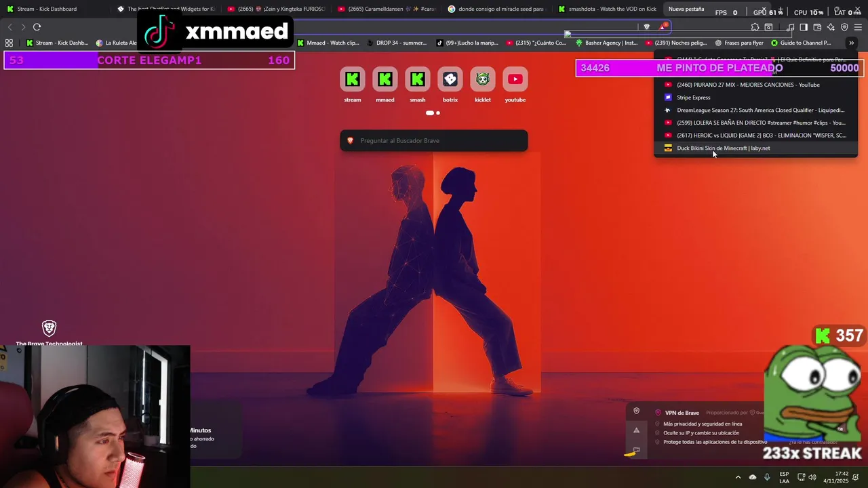The height and width of the screenshot is (488, 868).
Task: Click the Brave VPN toolbar icon
Action: point(844,27)
